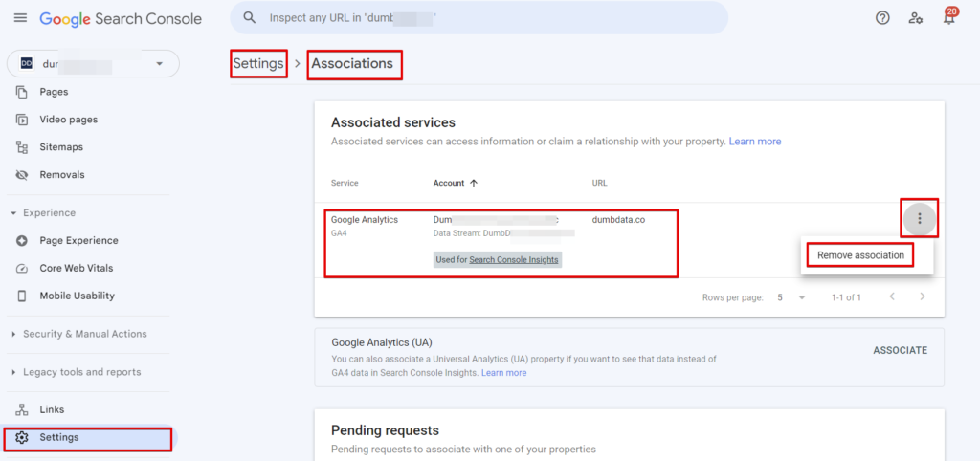Click the Mobile Usability phone icon
The image size is (980, 461).
(x=22, y=296)
